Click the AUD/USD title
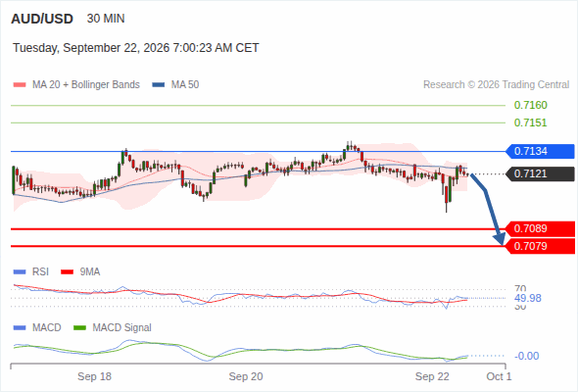578x392 pixels. pos(42,19)
